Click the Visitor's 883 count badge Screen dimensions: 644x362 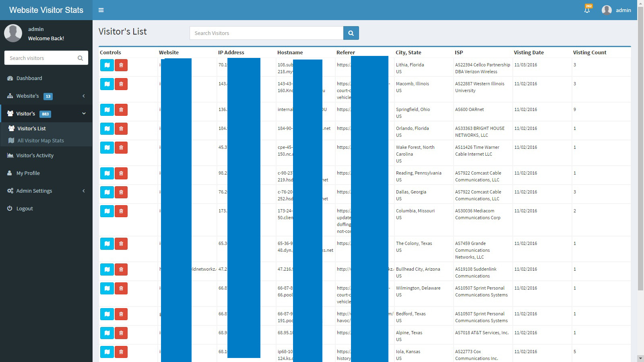45,114
